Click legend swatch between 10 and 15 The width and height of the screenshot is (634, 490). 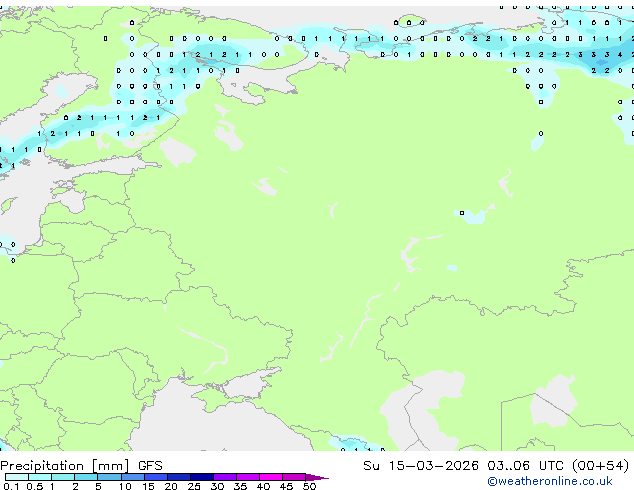point(132,477)
